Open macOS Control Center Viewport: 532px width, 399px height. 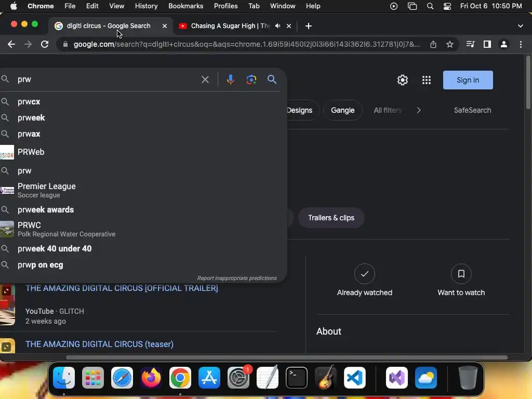click(x=447, y=6)
